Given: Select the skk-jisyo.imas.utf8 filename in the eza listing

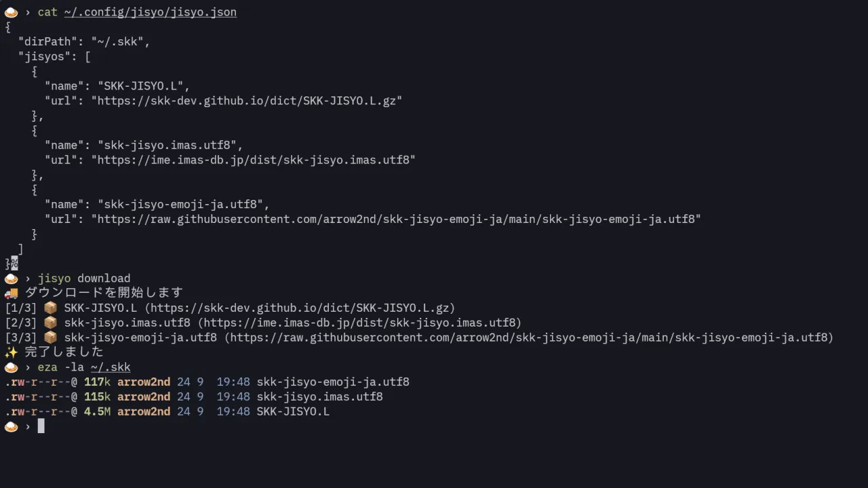Looking at the screenshot, I should 319,396.
